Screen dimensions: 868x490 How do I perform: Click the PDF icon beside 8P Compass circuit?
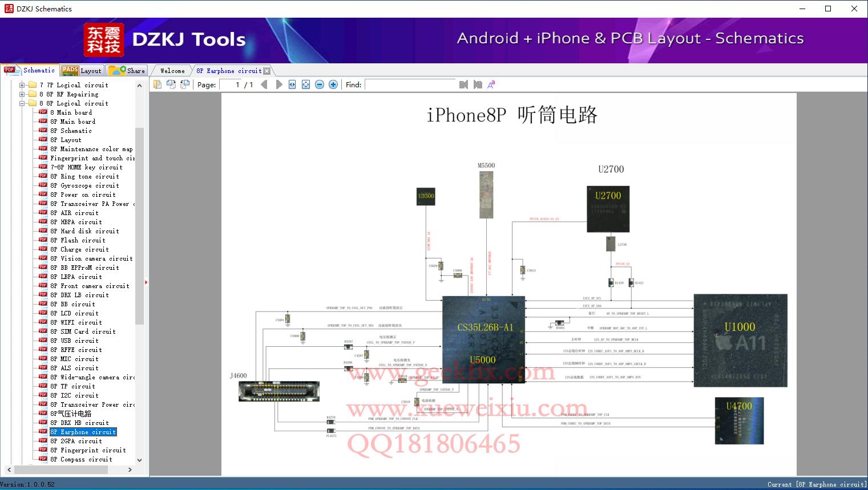[x=43, y=459]
